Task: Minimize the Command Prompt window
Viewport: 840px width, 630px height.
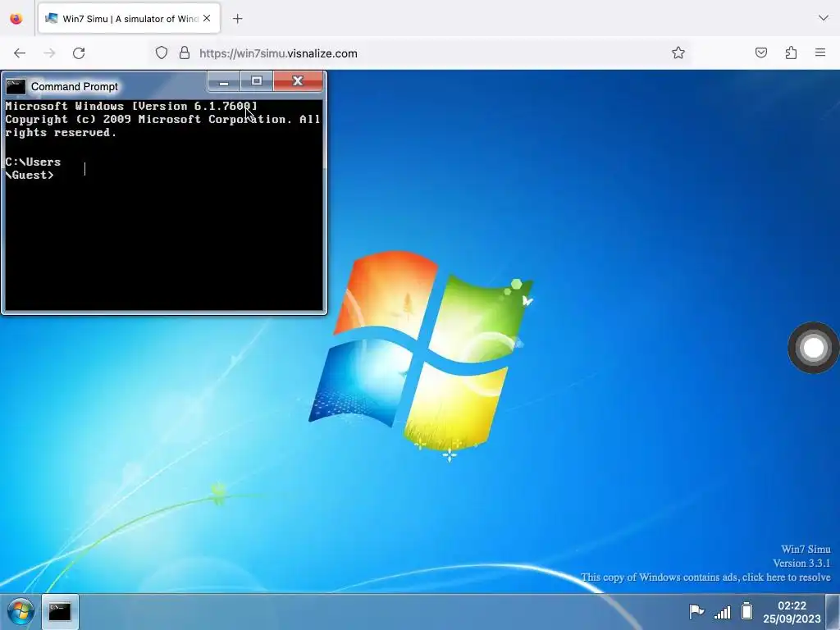Action: click(x=224, y=82)
